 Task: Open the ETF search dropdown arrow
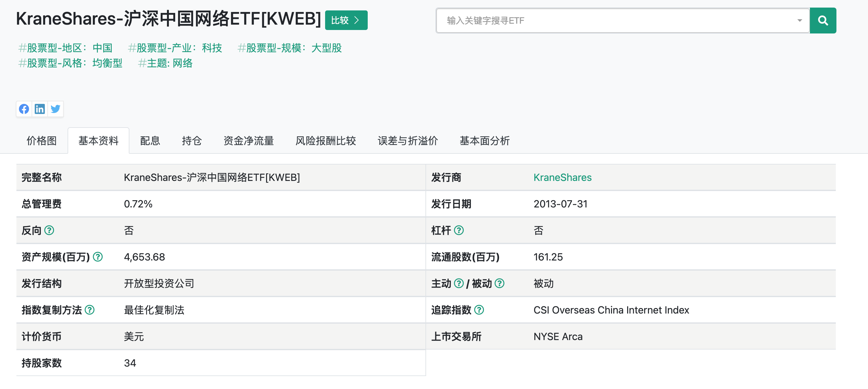point(800,21)
